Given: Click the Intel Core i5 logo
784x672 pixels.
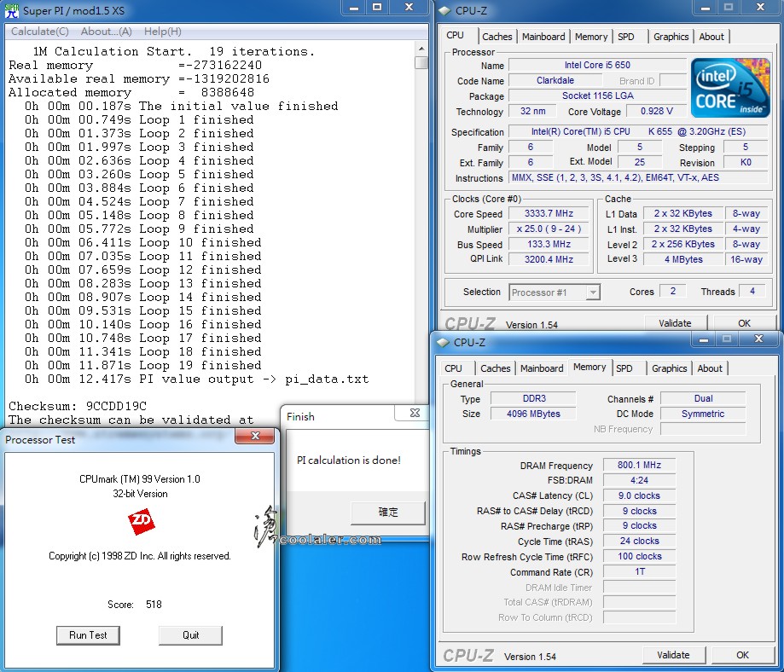Looking at the screenshot, I should click(x=730, y=88).
